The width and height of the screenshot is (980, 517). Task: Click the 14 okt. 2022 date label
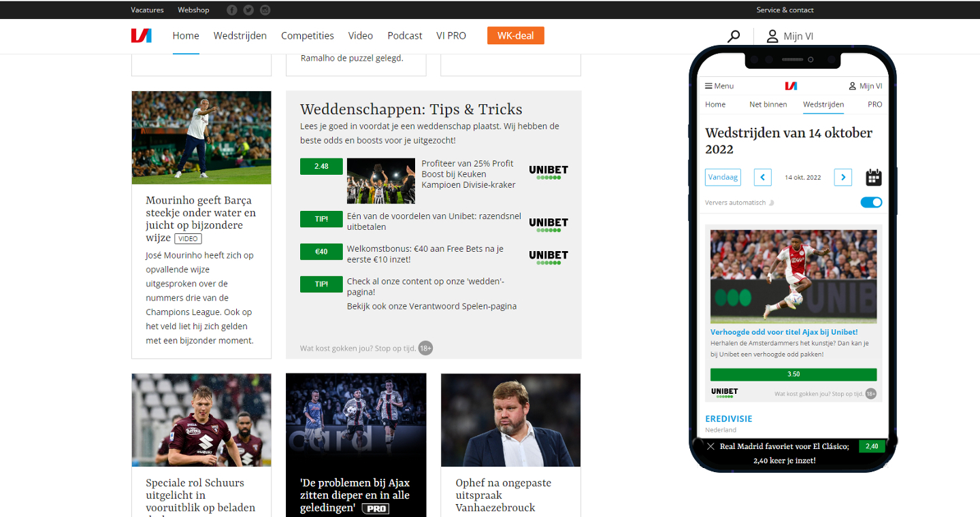click(803, 178)
